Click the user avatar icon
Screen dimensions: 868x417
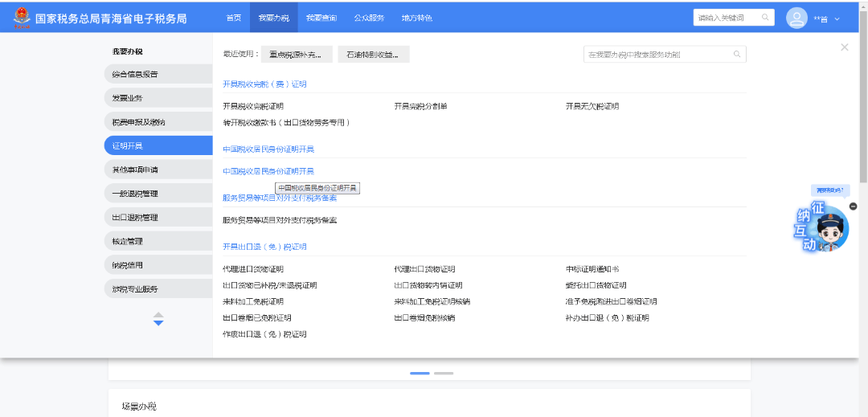796,18
